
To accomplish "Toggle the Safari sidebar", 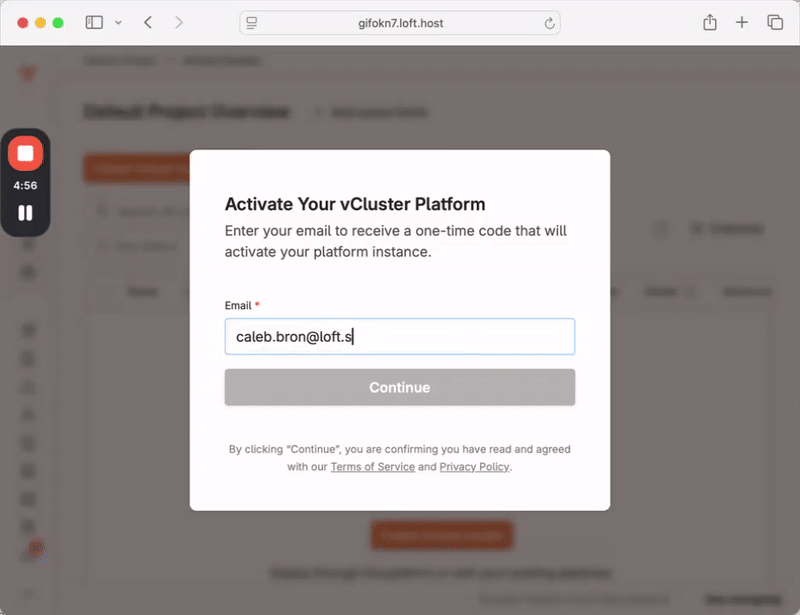I will point(94,22).
